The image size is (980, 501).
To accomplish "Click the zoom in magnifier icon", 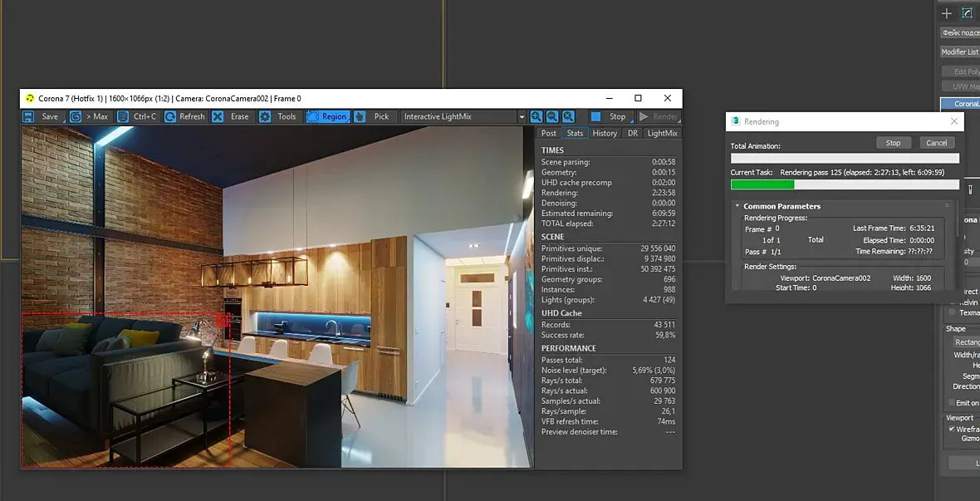I will [x=537, y=116].
